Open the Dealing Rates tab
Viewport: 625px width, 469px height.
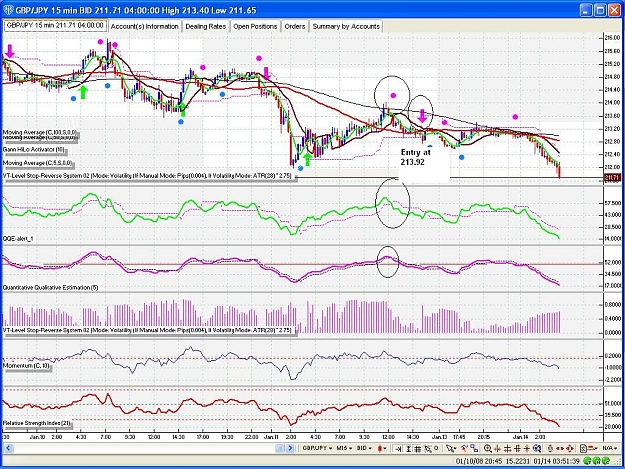pos(206,27)
